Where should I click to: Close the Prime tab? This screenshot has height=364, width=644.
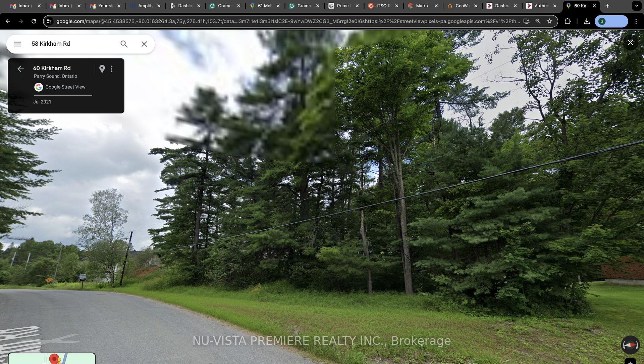click(x=357, y=6)
